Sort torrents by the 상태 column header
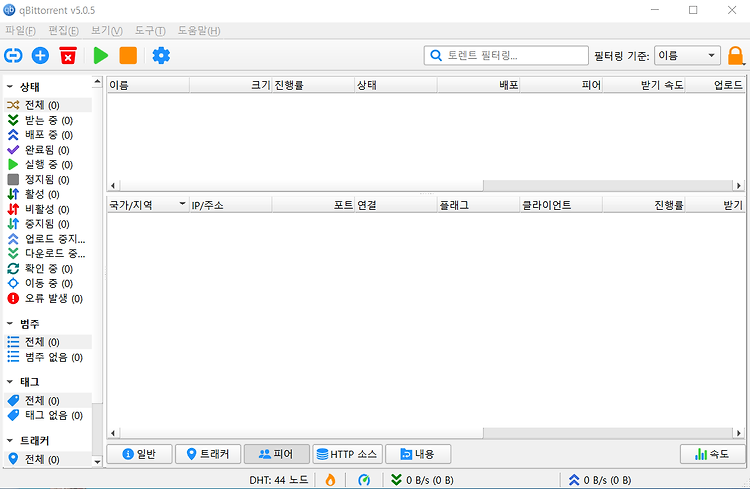This screenshot has height=489, width=750. 396,85
